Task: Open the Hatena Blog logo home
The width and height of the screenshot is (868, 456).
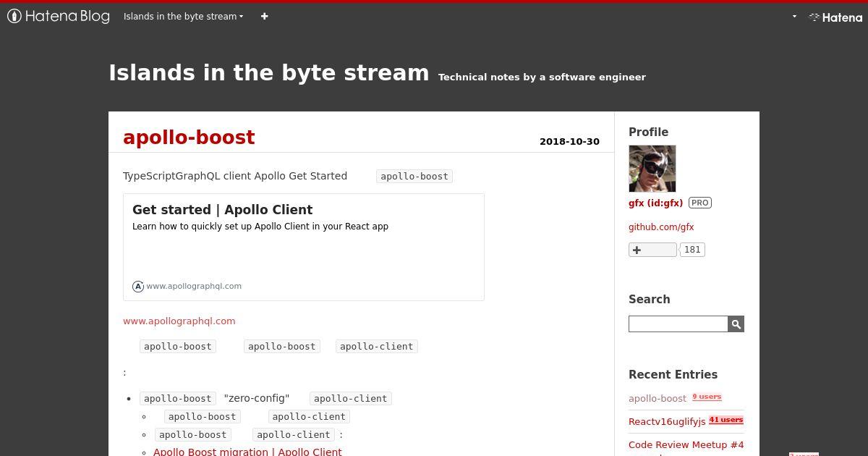Action: tap(59, 16)
